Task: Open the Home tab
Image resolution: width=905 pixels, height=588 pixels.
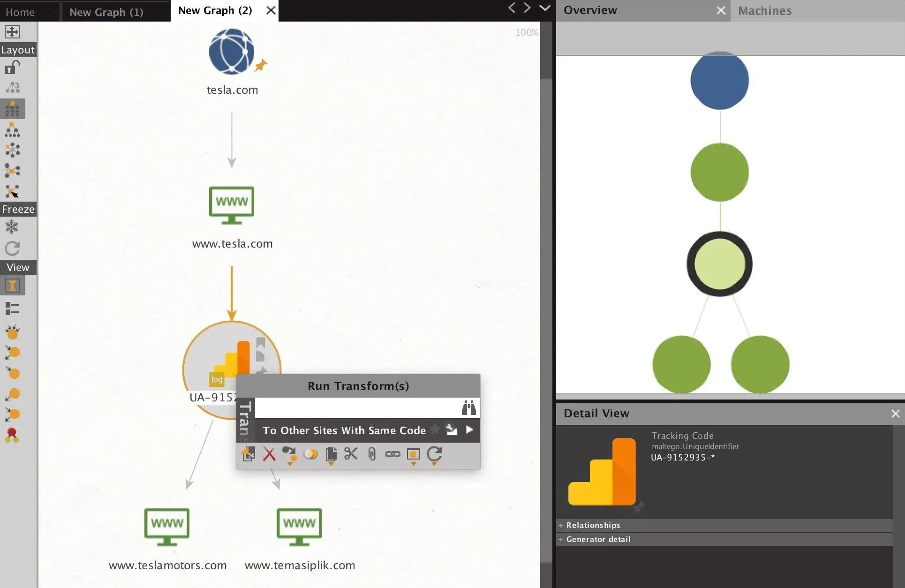Action: 20,12
